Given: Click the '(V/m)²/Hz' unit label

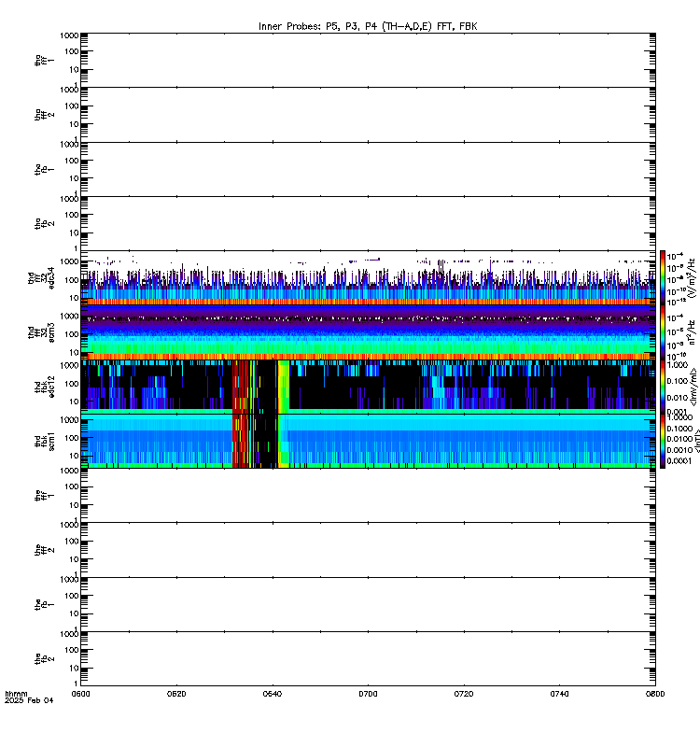Looking at the screenshot, I should [692, 277].
